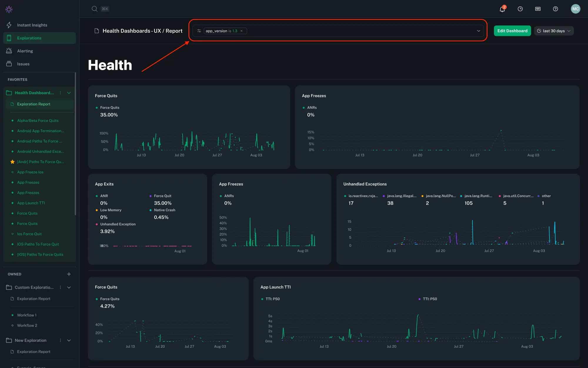Open the Issues section
This screenshot has height=368, width=588.
click(24, 64)
